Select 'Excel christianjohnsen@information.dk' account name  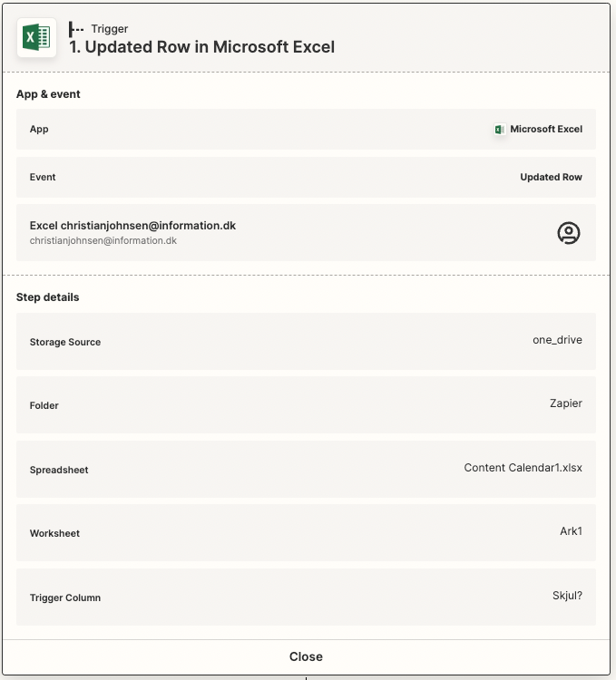coord(132,226)
